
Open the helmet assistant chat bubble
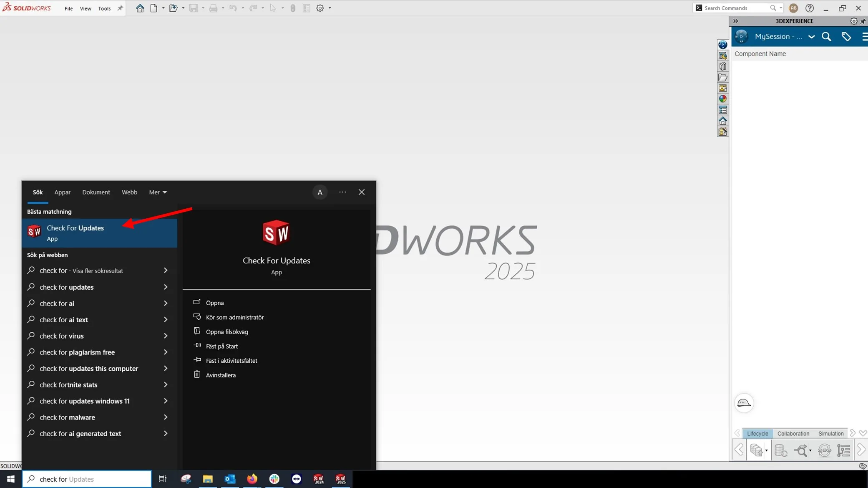[x=744, y=403]
